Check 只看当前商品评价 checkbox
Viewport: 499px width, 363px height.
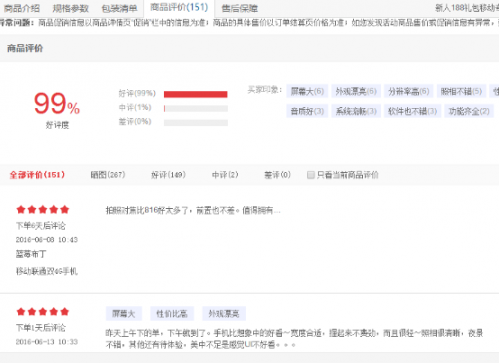311,175
